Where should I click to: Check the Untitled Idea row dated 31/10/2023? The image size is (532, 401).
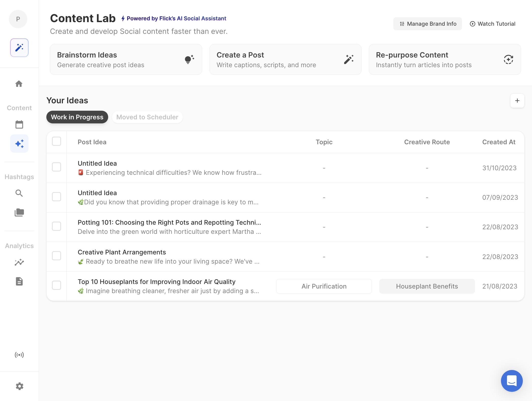pyautogui.click(x=57, y=167)
